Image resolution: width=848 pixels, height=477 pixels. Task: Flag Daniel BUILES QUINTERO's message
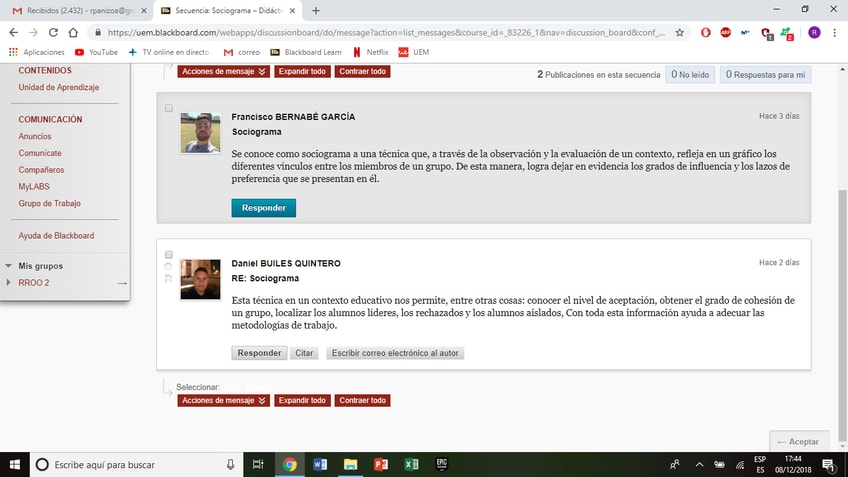click(169, 278)
